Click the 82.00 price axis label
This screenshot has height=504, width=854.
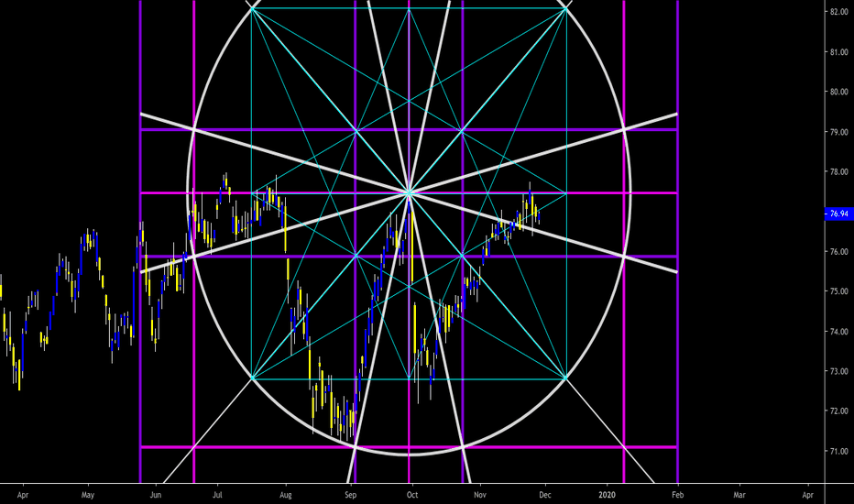tap(839, 12)
